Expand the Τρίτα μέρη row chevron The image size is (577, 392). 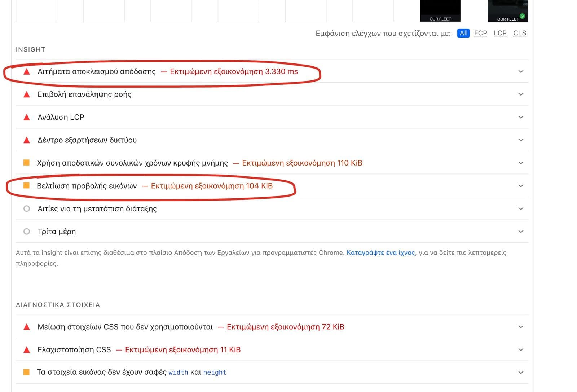(521, 232)
